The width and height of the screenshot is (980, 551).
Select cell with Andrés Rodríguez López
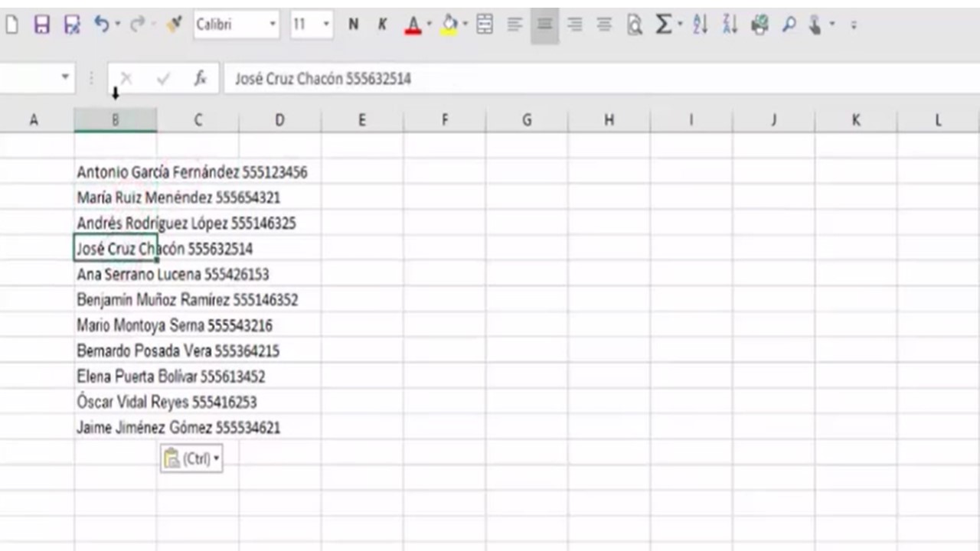tap(116, 223)
